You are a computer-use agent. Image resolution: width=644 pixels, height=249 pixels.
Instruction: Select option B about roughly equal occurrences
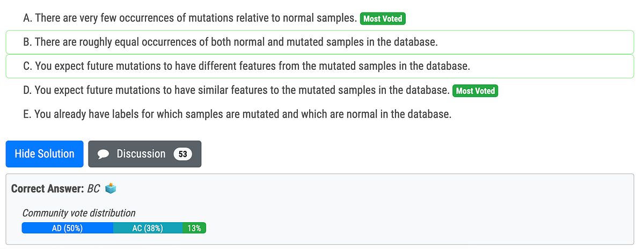click(x=231, y=42)
